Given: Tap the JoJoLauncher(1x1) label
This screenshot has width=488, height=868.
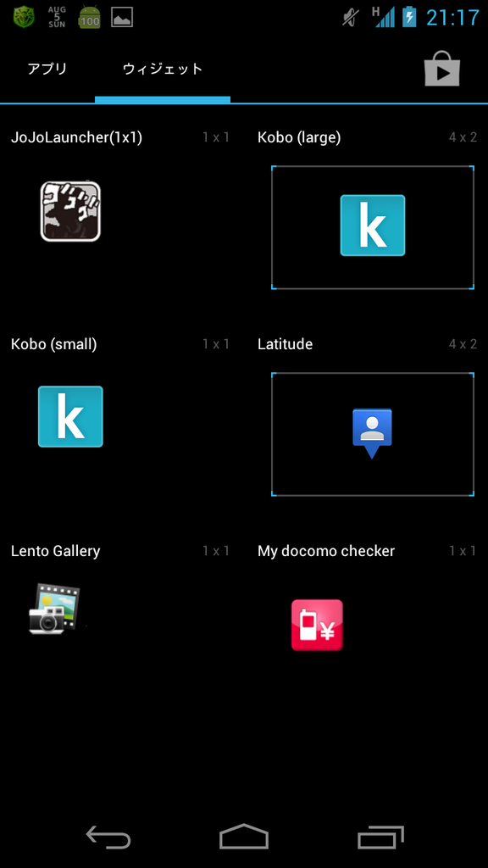Looking at the screenshot, I should 76,138.
